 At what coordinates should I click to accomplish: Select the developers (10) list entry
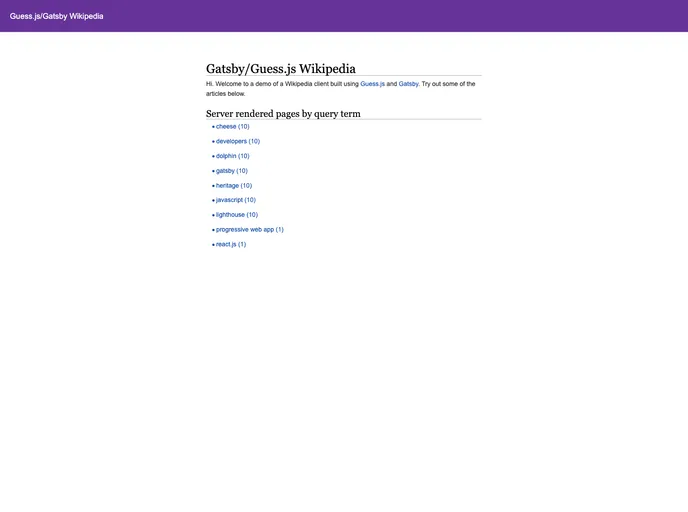237,141
